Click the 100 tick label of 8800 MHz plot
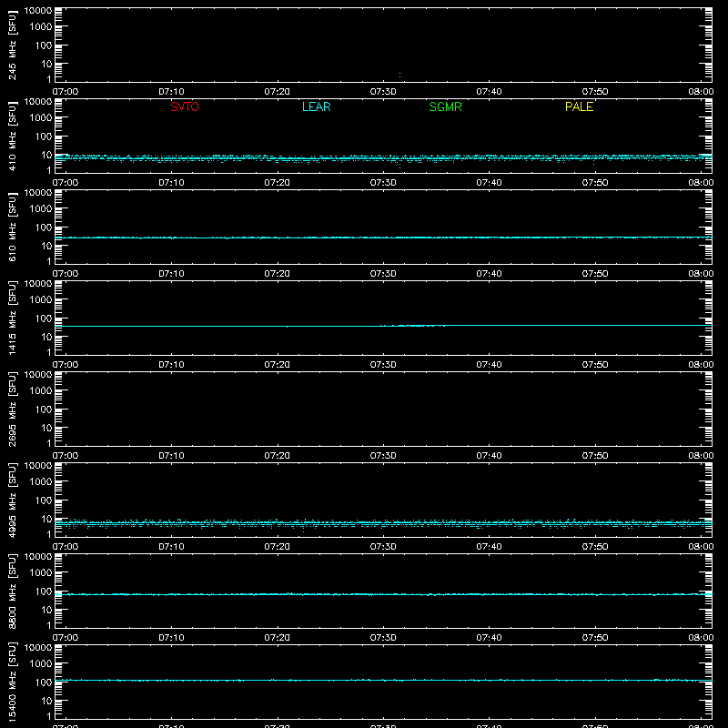Image resolution: width=728 pixels, height=728 pixels. [44, 591]
